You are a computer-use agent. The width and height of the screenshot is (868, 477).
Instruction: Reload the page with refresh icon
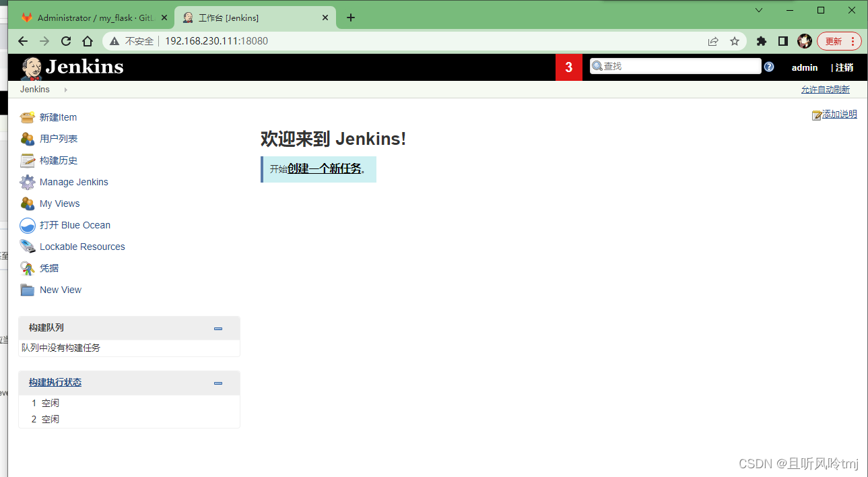[66, 41]
